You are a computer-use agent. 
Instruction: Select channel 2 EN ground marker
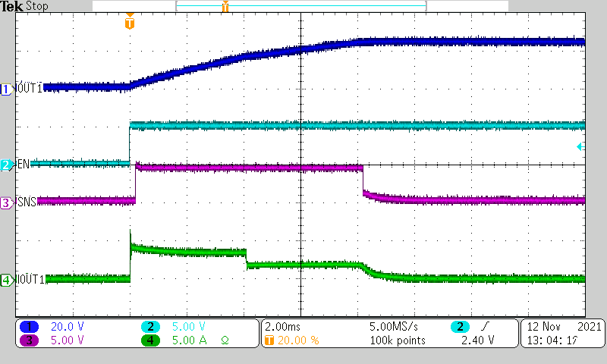pos(6,165)
